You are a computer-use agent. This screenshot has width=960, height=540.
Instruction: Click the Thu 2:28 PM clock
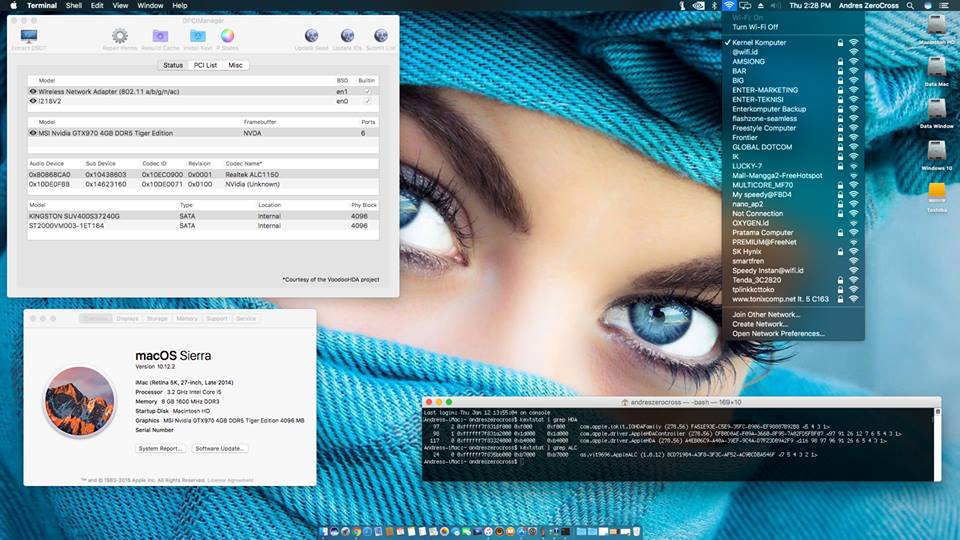click(x=809, y=6)
